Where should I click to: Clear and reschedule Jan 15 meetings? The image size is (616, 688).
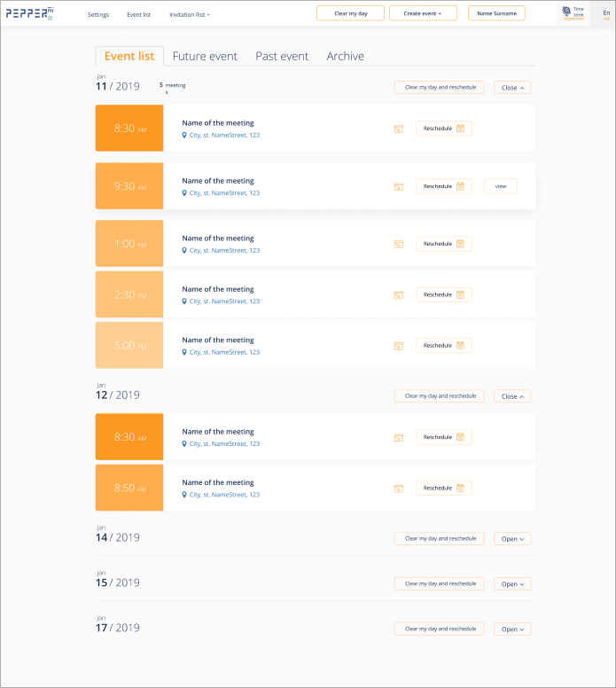pos(440,583)
